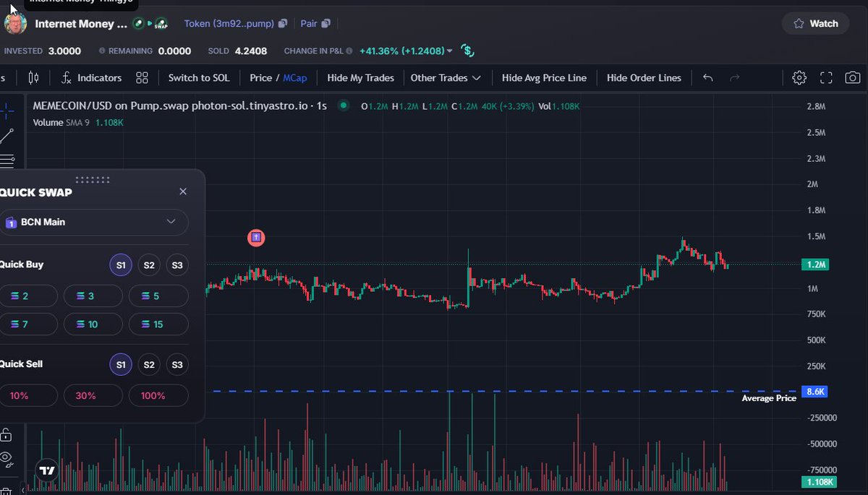This screenshot has height=495, width=868.
Task: Click the Average Price line label
Action: (x=769, y=398)
